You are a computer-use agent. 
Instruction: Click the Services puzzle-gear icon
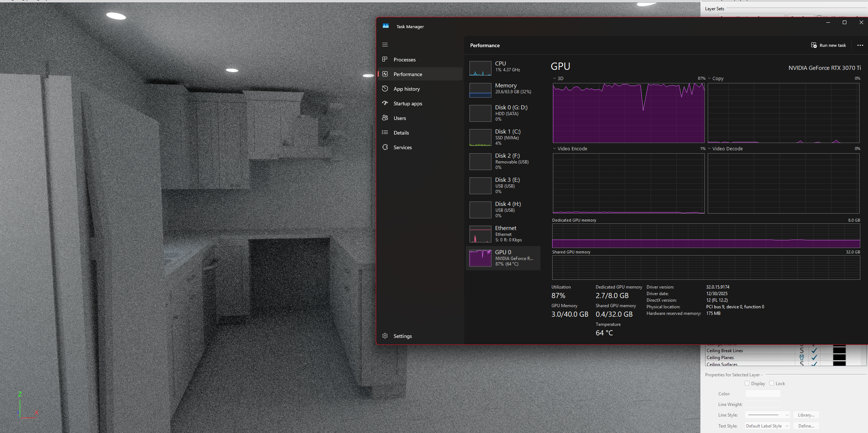click(x=385, y=147)
